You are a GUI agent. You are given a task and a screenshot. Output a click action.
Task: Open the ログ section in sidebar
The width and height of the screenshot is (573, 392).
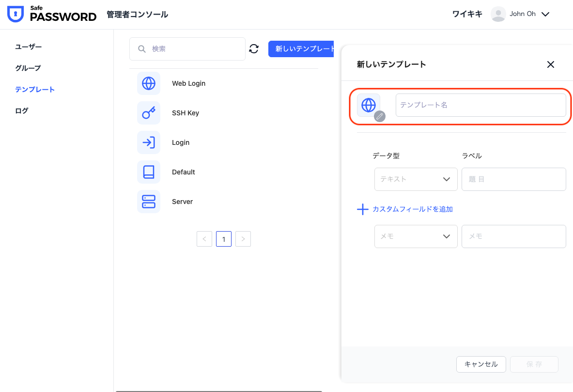click(x=22, y=110)
